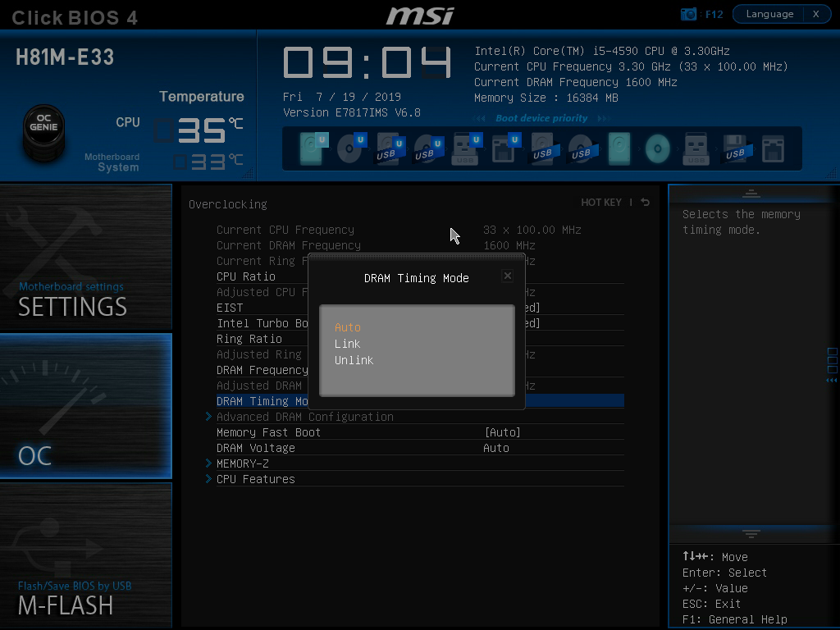Image resolution: width=840 pixels, height=630 pixels.
Task: Open Memory Fast Boot [Auto] dropdown
Action: 503,432
